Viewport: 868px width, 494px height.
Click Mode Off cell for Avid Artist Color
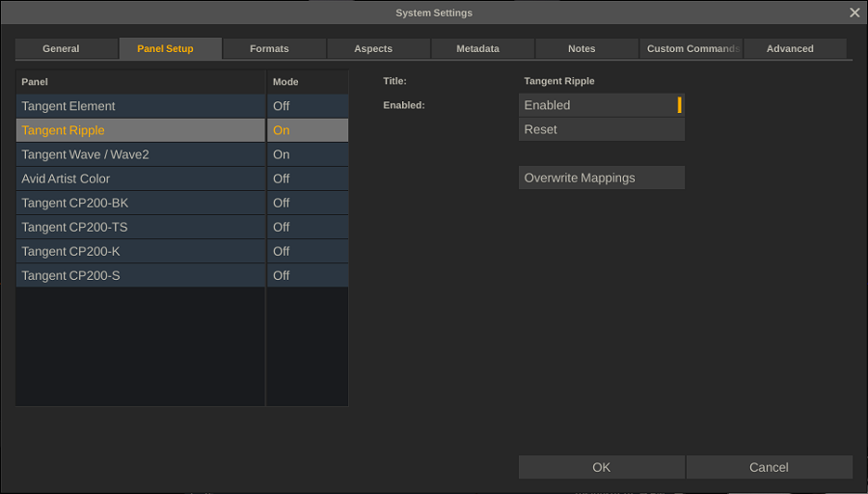click(x=308, y=178)
